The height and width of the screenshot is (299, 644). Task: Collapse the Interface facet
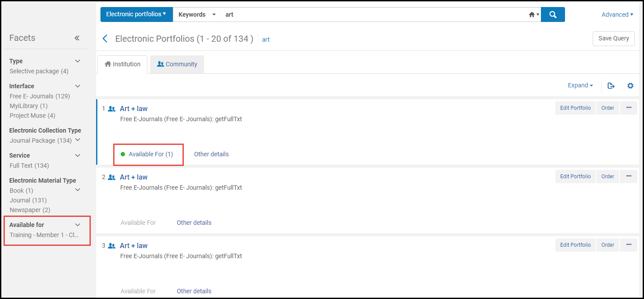pos(78,86)
